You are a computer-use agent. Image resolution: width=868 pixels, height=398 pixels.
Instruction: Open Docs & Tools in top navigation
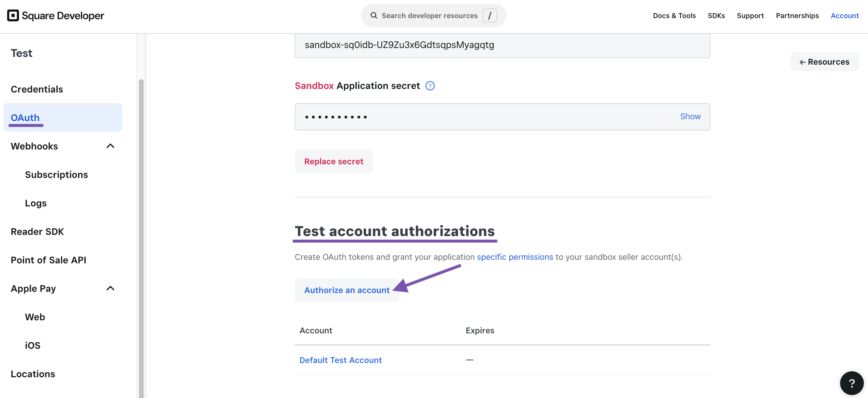[x=674, y=15]
